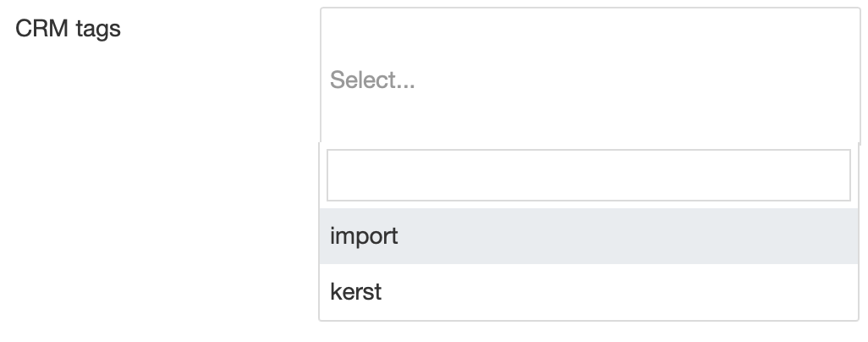Click the grey highlighted import row
Image resolution: width=868 pixels, height=342 pixels.
point(589,236)
